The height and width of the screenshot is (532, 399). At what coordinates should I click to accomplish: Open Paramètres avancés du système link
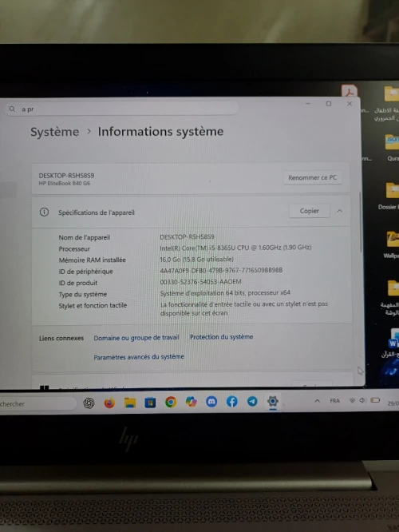point(139,356)
